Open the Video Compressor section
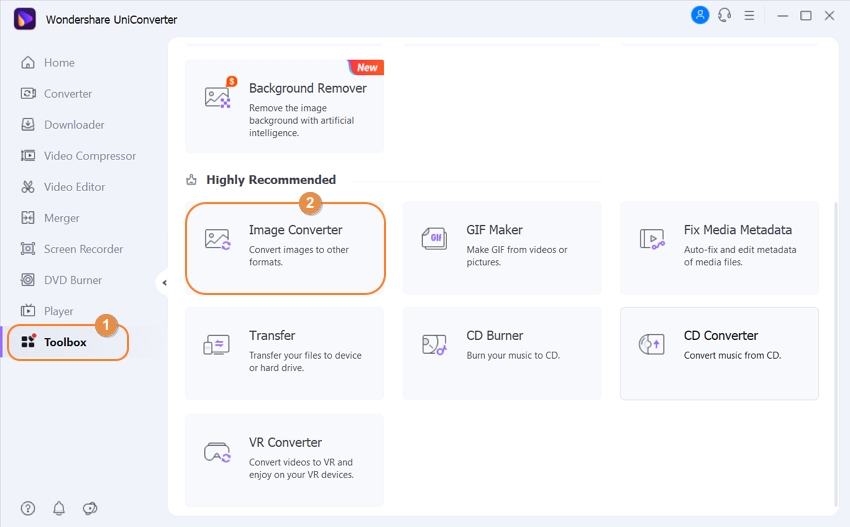Screen dimensions: 850x527 point(90,156)
